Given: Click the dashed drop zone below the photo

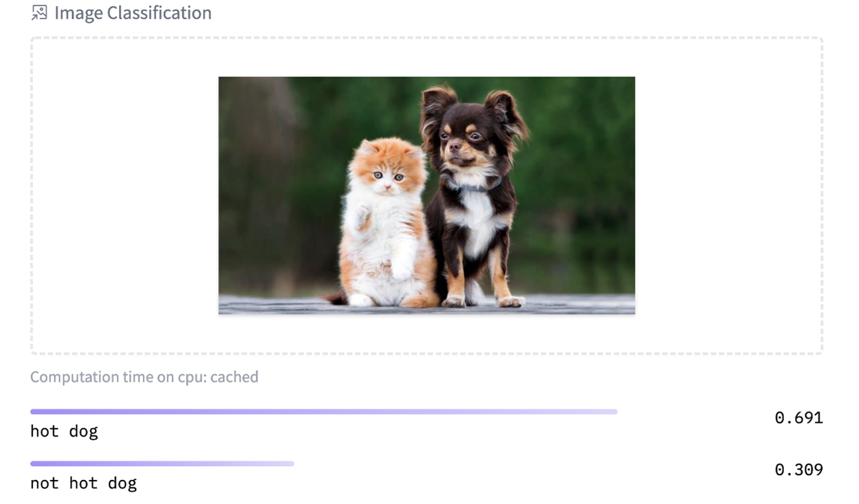Looking at the screenshot, I should 426,333.
